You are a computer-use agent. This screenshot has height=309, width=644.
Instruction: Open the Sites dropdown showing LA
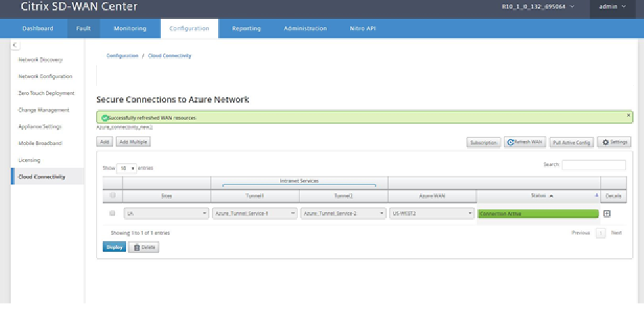coord(167,213)
